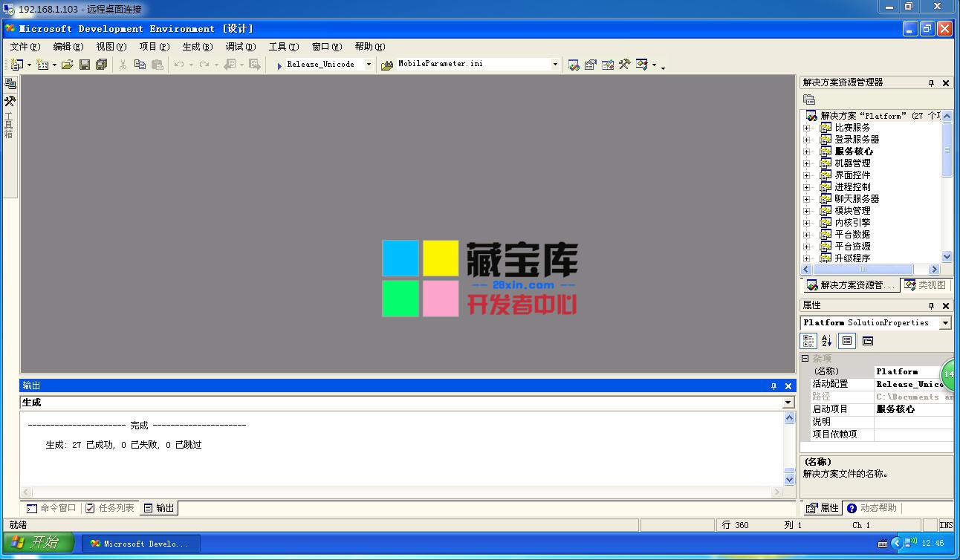This screenshot has height=560, width=960.
Task: Click the Add New Item toolbar icon
Action: [x=42, y=65]
